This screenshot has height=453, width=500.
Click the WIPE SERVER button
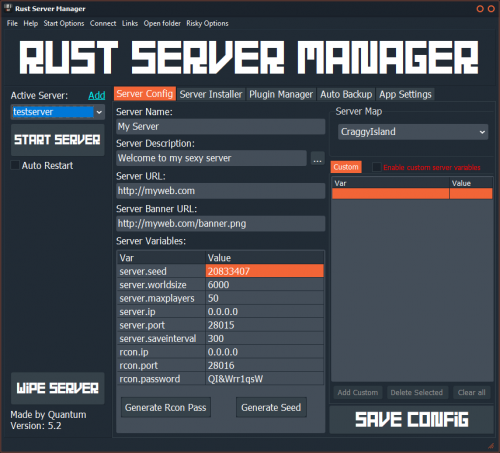[x=58, y=388]
